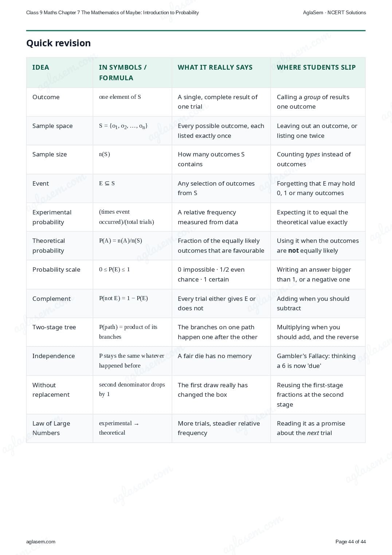Click the P(A) = n(A)/n(S) formula

[x=121, y=241]
